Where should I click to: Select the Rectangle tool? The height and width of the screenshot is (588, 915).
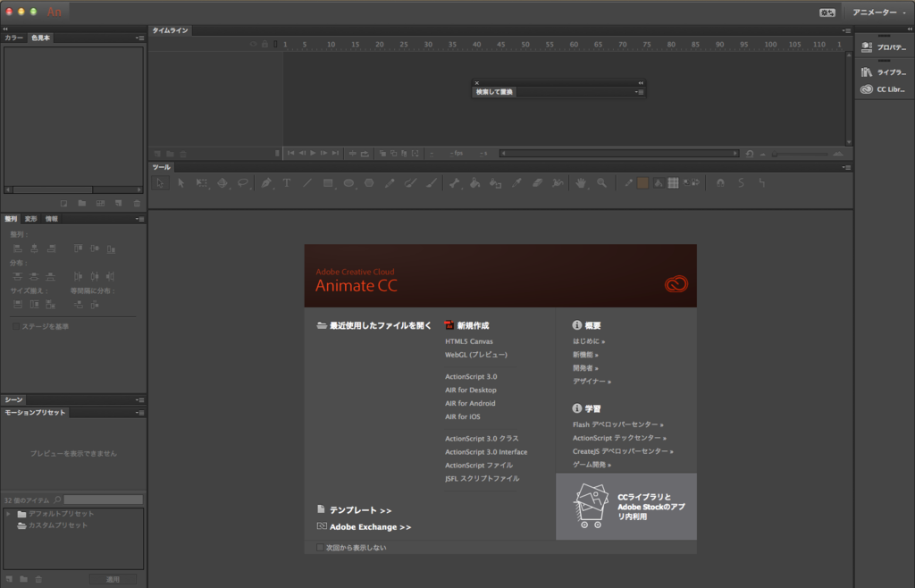328,183
